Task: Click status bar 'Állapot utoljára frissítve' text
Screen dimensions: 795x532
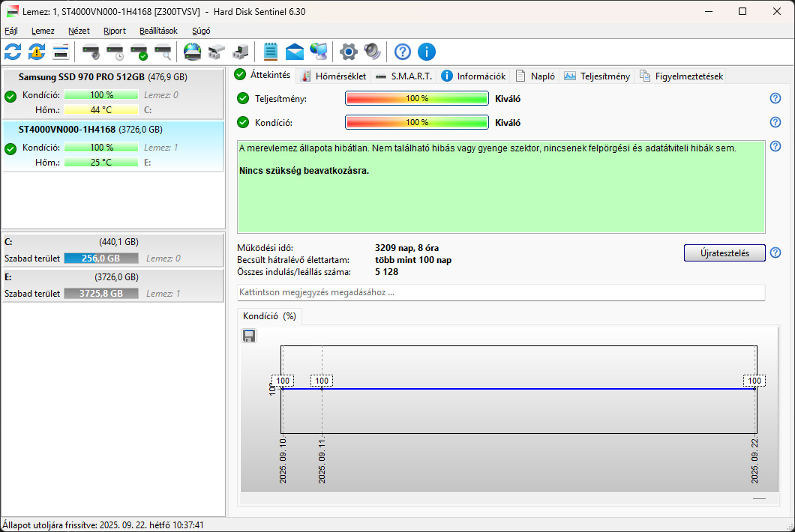Action: click(103, 525)
